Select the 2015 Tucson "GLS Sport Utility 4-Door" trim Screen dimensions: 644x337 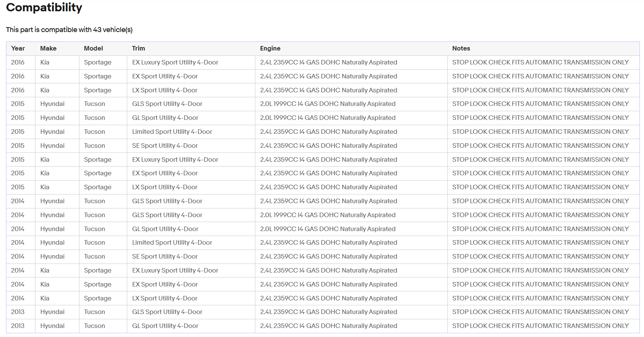[167, 104]
